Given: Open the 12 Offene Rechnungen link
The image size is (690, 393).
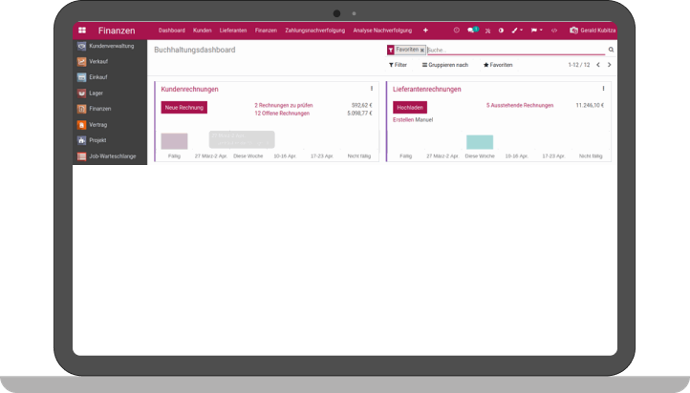Looking at the screenshot, I should pos(282,114).
